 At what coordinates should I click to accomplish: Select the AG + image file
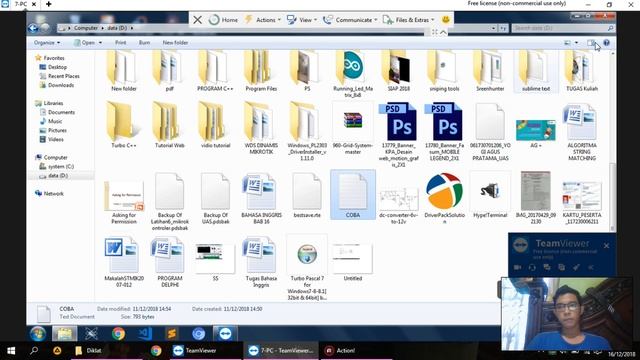(x=536, y=133)
